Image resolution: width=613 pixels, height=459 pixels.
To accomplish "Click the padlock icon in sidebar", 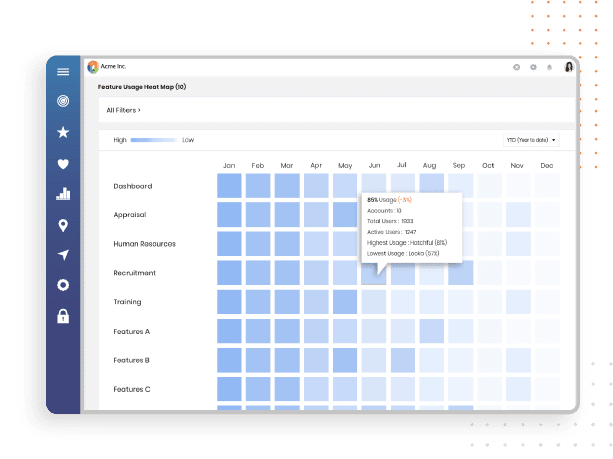I will tap(63, 316).
